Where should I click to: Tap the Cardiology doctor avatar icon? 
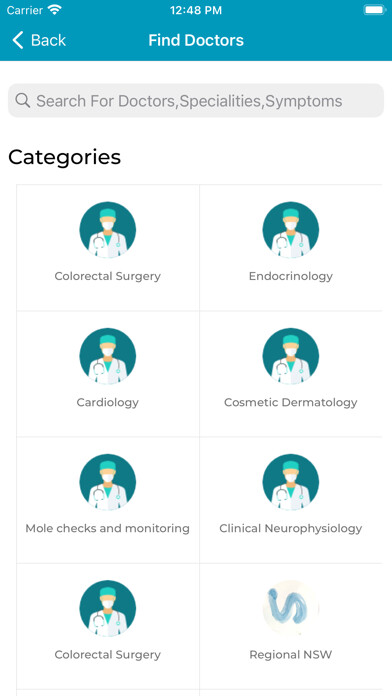tap(108, 356)
